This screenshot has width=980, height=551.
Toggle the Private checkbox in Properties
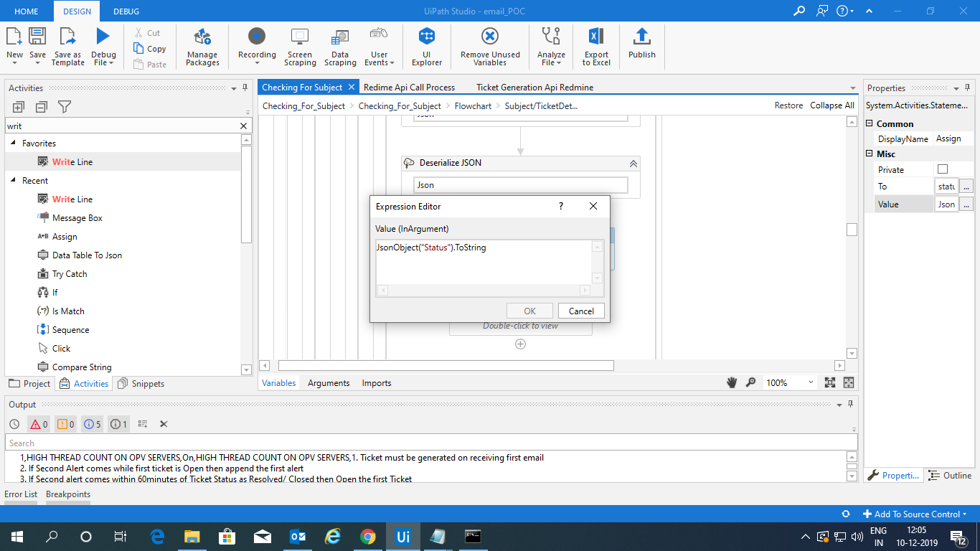point(943,169)
